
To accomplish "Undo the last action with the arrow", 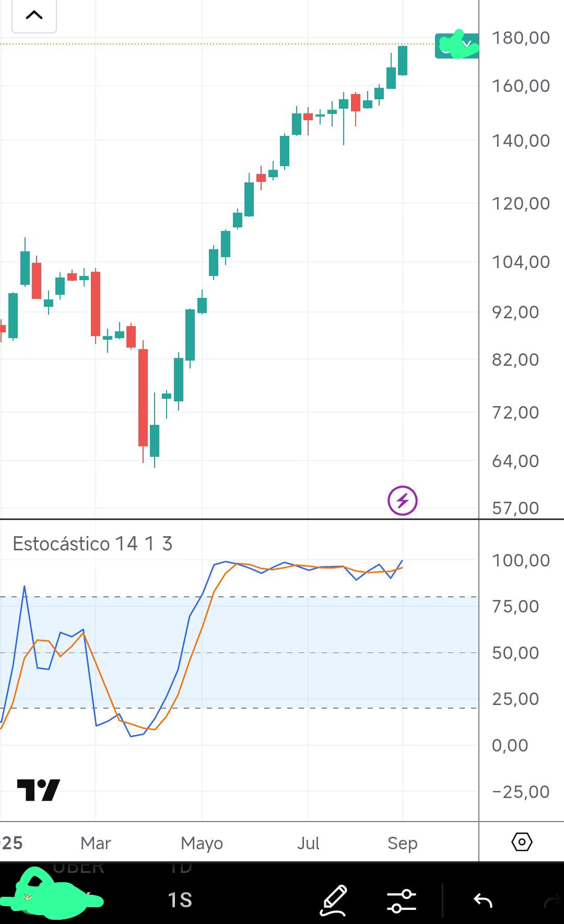I will 483,900.
